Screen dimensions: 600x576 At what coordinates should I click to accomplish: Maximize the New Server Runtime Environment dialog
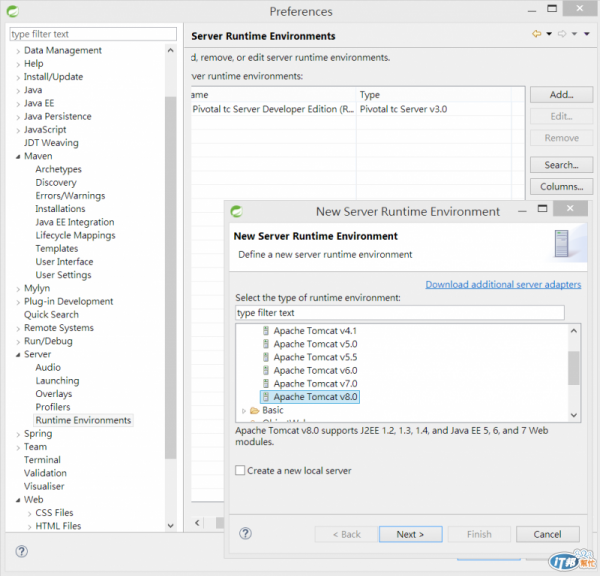coord(543,209)
